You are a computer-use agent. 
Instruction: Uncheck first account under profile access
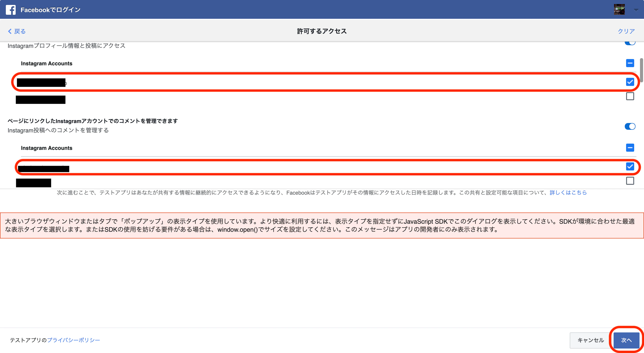coord(630,82)
